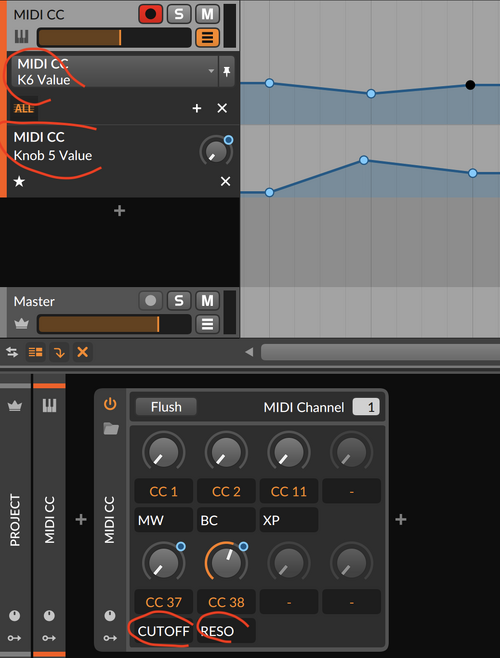Open the device preset folder icon
Image resolution: width=500 pixels, height=658 pixels.
tap(111, 428)
